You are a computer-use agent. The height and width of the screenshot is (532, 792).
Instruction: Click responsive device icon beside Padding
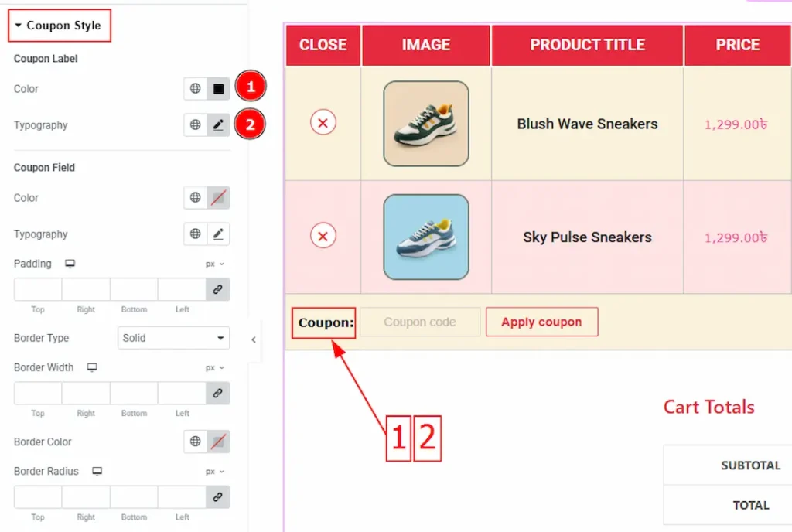[x=70, y=264]
